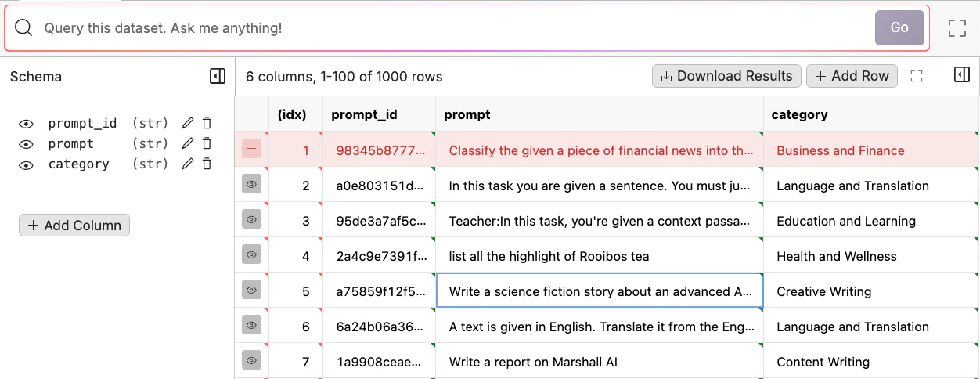Image resolution: width=980 pixels, height=379 pixels.
Task: Click prompt_id cell '6a24b06a36...'
Action: point(379,327)
